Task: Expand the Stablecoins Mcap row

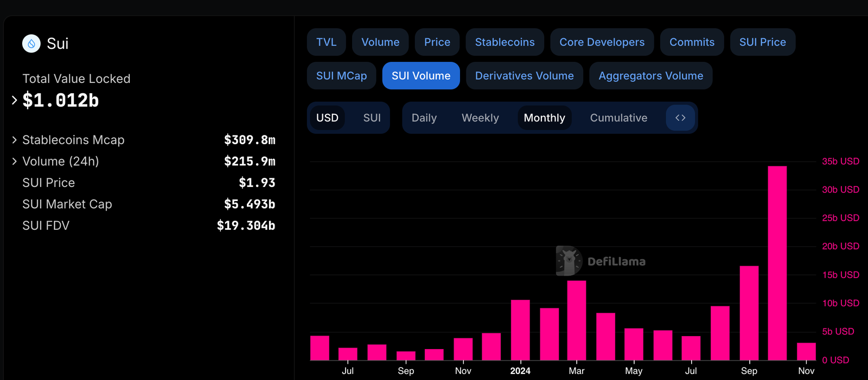Action: [x=15, y=140]
